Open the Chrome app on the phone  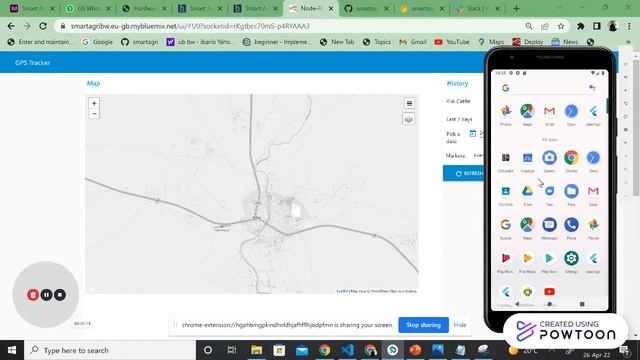click(x=571, y=158)
